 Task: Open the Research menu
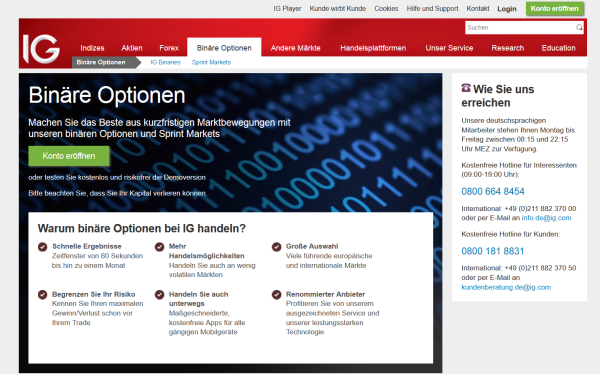(x=508, y=48)
